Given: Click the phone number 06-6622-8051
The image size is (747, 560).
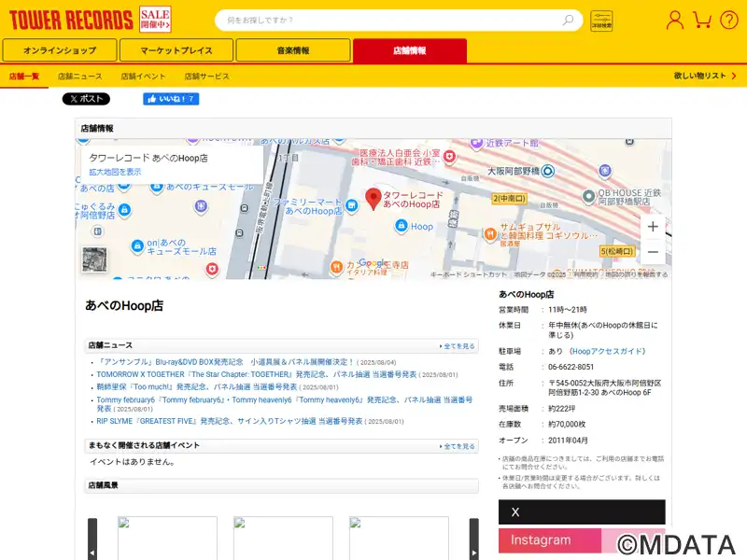Looking at the screenshot, I should 571,367.
